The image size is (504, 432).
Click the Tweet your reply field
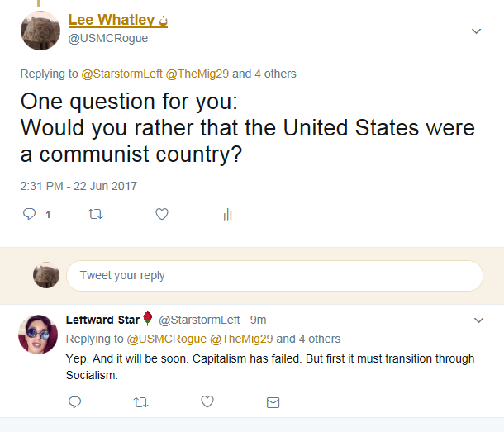[x=274, y=276]
